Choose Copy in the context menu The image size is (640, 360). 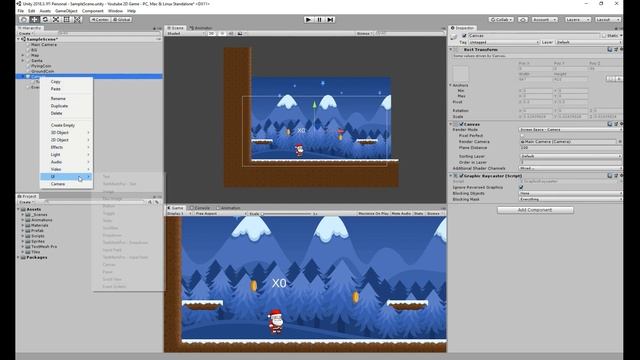tap(66, 82)
